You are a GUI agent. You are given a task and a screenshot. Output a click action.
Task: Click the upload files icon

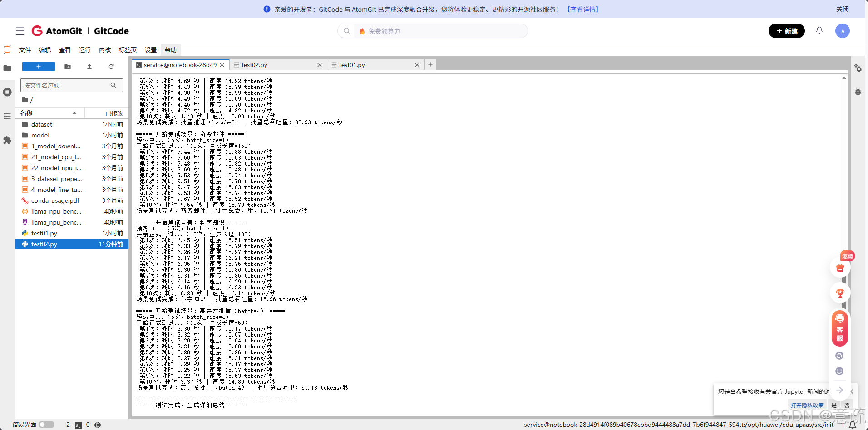click(x=89, y=67)
